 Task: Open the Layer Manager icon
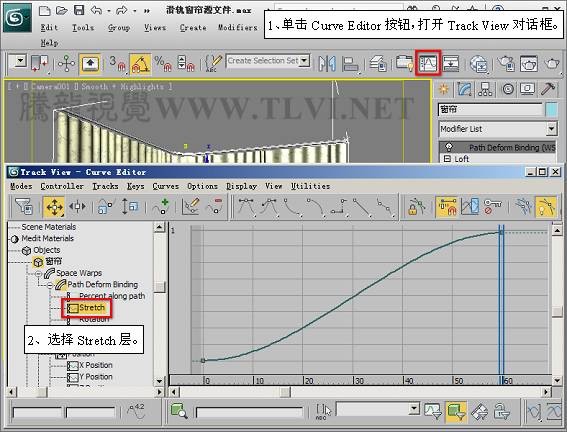pyautogui.click(x=378, y=64)
